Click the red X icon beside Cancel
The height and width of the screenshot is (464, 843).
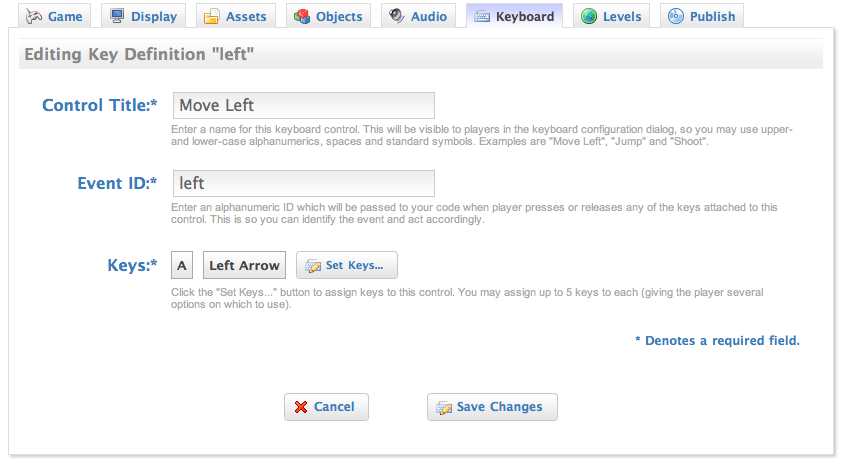pos(300,407)
